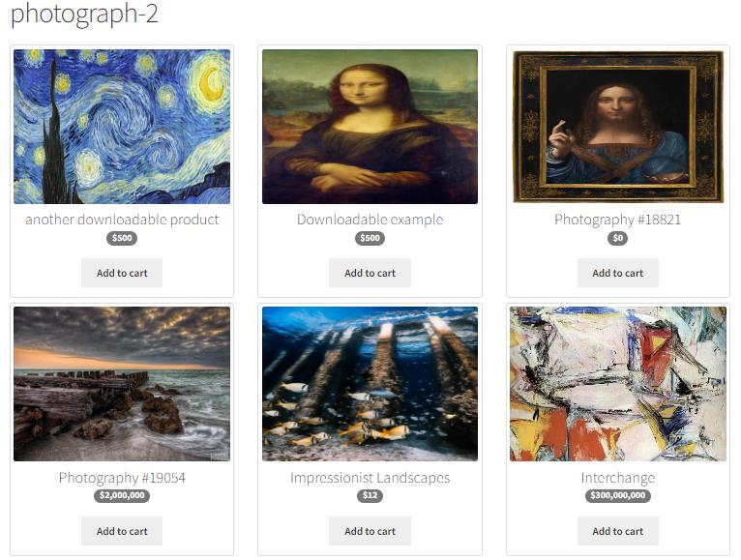The height and width of the screenshot is (560, 741).
Task: Add Impressionist Landscapes to cart
Action: (370, 531)
